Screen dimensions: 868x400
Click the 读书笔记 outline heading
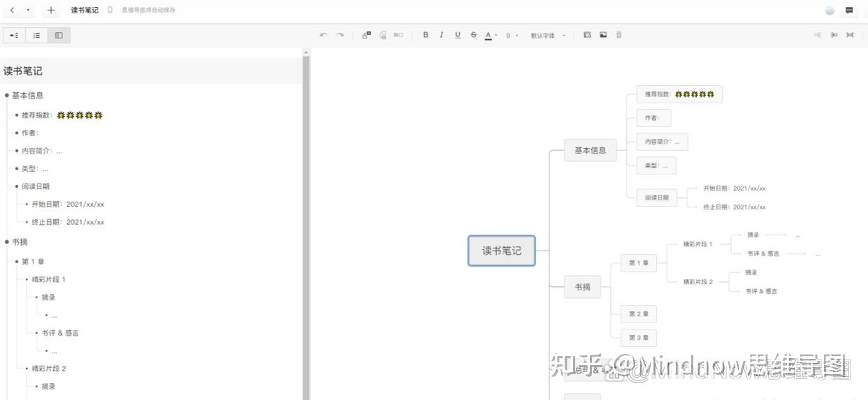(23, 71)
